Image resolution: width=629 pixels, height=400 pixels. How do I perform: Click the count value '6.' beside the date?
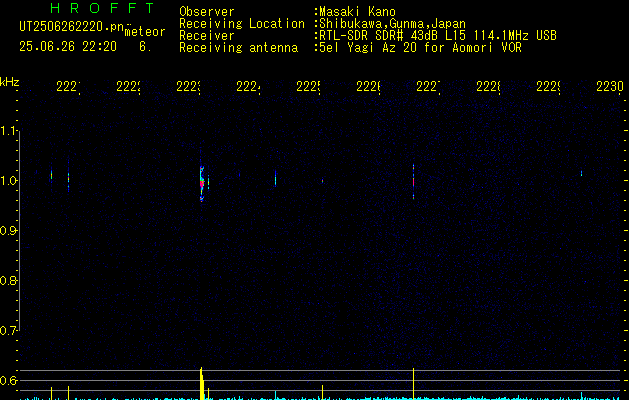145,47
